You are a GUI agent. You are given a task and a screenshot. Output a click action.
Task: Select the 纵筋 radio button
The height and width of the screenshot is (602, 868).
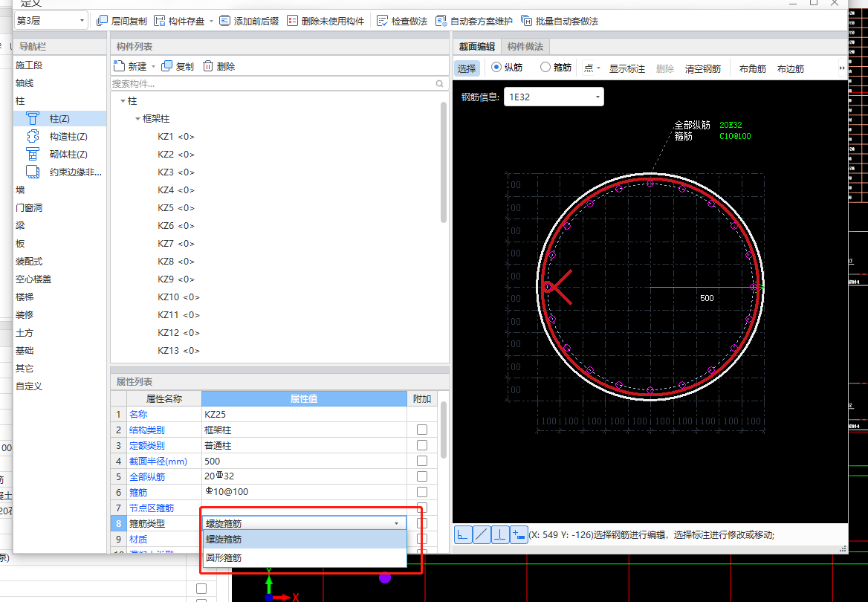point(496,67)
